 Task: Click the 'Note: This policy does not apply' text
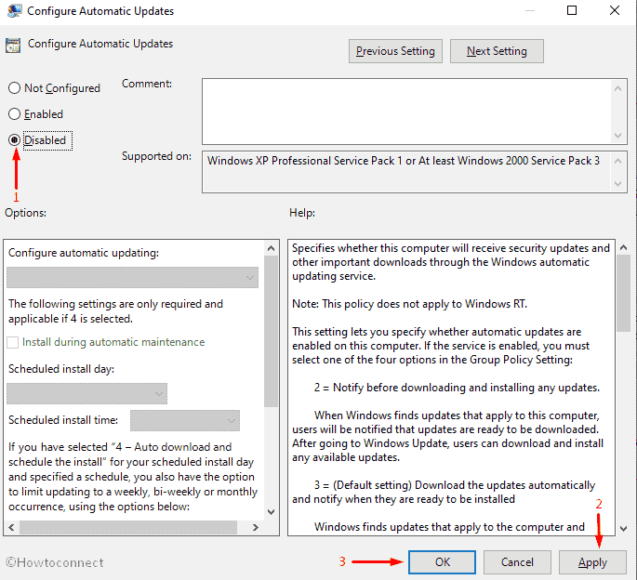(410, 304)
